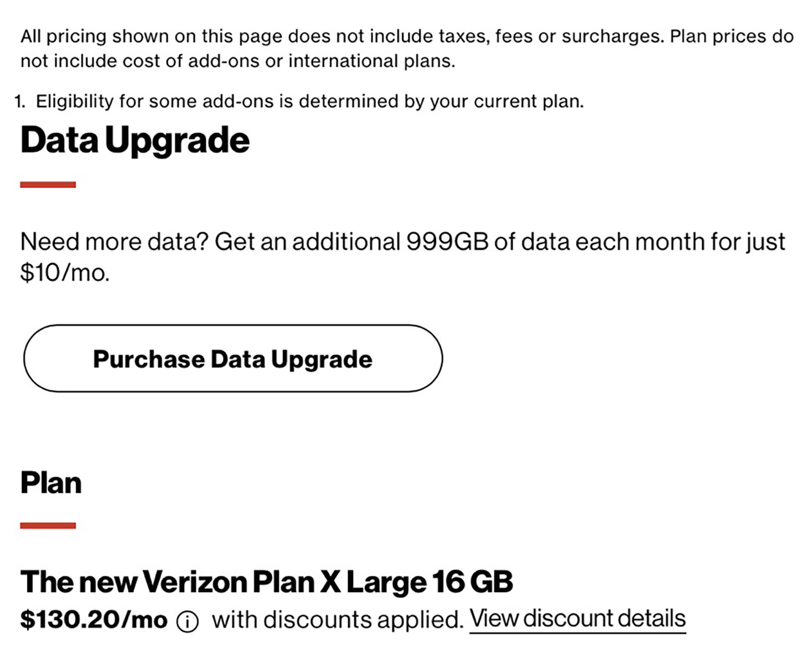The height and width of the screenshot is (661, 812).
Task: Open the View discount details link
Action: [x=577, y=619]
